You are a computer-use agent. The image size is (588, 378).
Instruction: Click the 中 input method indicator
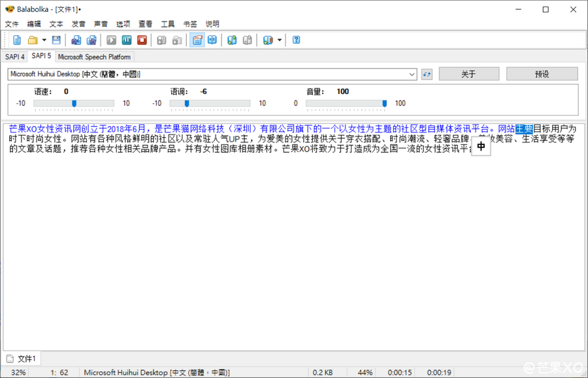tap(481, 146)
